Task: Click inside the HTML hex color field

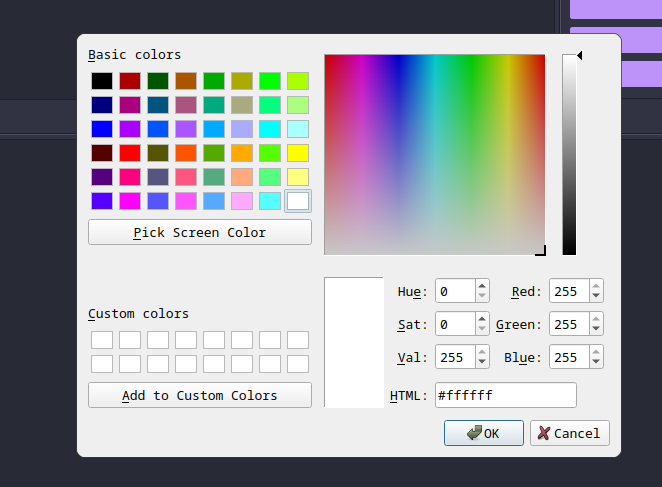Action: pos(505,395)
